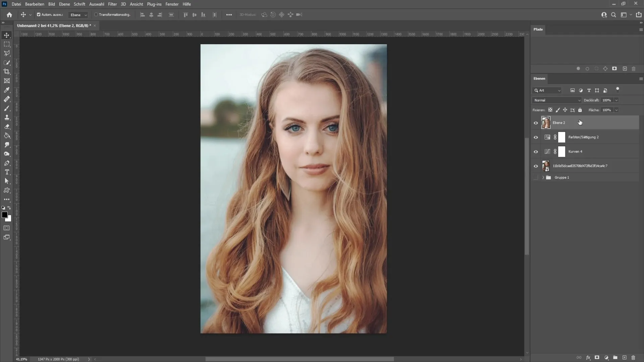The image size is (644, 362).
Task: Open the Filter menu
Action: (112, 4)
